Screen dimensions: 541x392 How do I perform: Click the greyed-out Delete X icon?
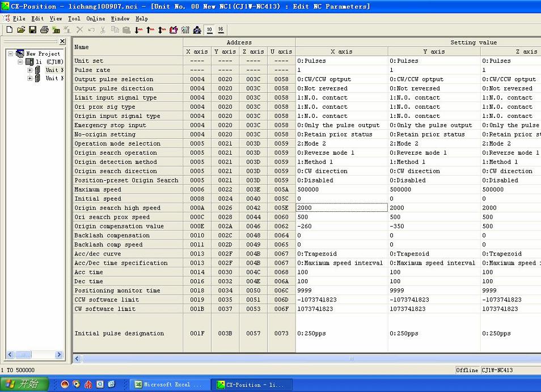pyautogui.click(x=80, y=30)
